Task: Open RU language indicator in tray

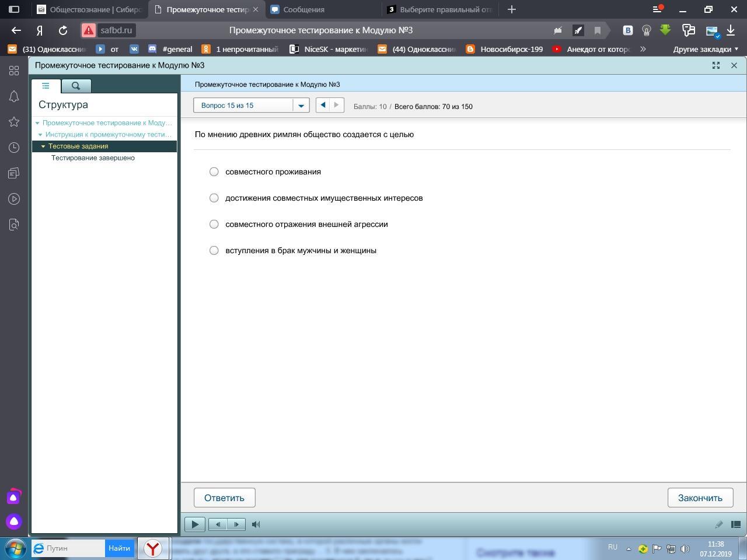Action: click(612, 547)
